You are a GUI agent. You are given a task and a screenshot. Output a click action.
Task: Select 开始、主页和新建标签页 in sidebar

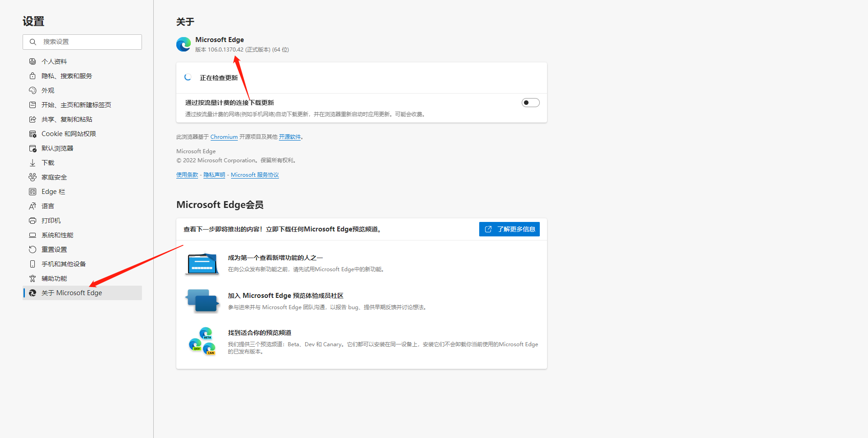pyautogui.click(x=82, y=105)
